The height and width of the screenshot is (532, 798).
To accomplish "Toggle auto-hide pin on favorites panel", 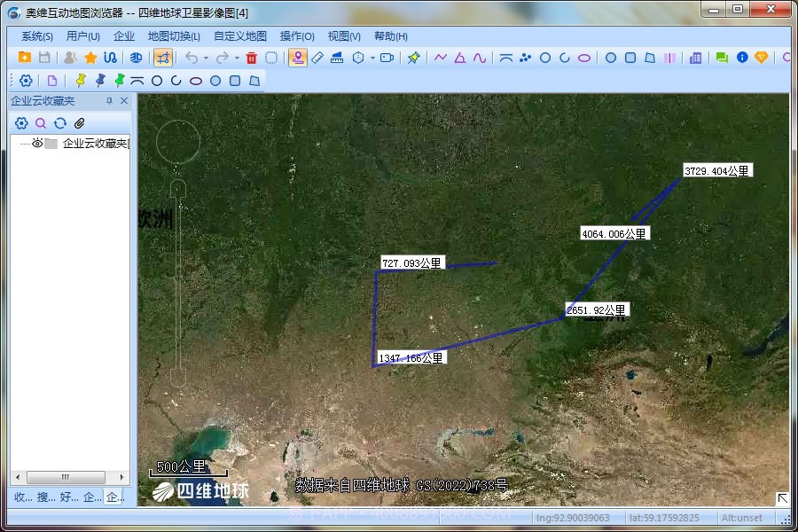I will click(x=110, y=100).
